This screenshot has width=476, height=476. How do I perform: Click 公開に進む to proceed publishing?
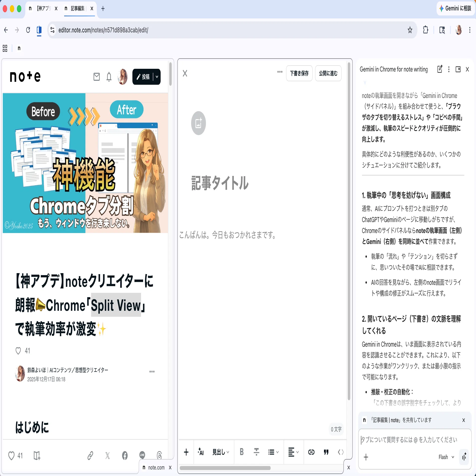[x=328, y=73]
